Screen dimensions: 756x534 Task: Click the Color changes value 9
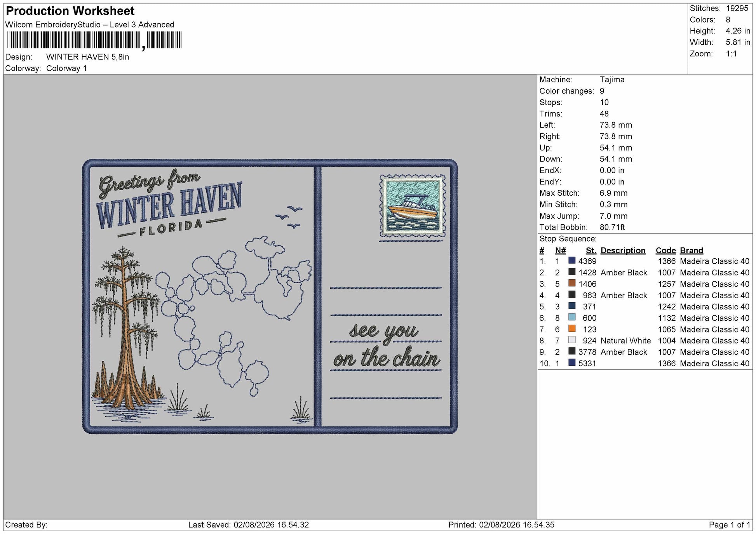click(x=602, y=91)
